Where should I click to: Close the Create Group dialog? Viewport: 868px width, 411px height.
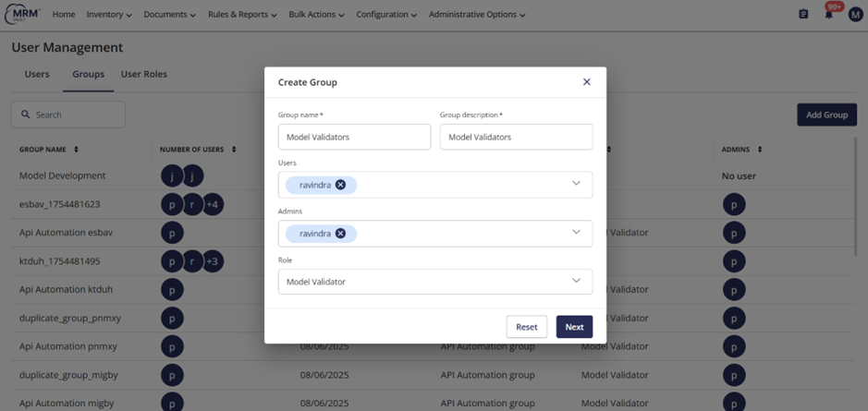[586, 82]
